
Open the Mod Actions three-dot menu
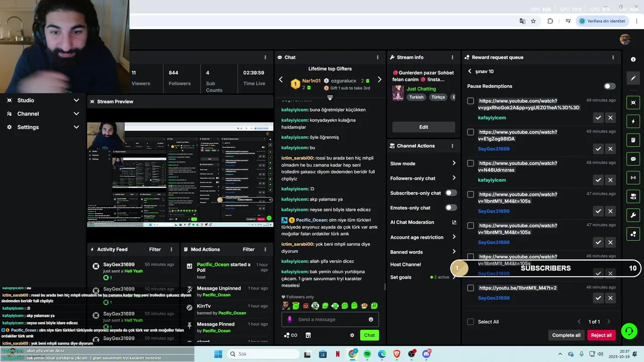265,249
